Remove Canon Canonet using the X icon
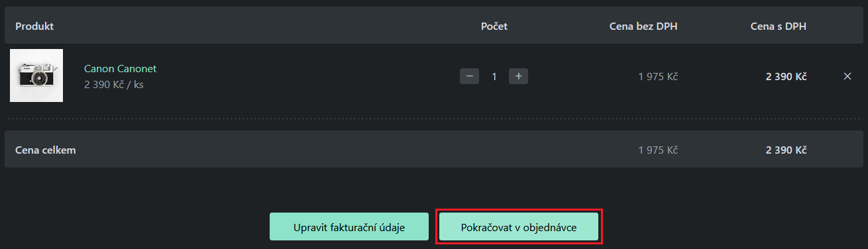 click(847, 76)
